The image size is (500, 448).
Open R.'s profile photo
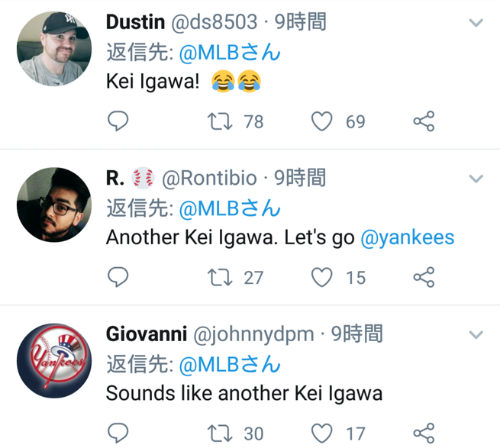tap(54, 205)
